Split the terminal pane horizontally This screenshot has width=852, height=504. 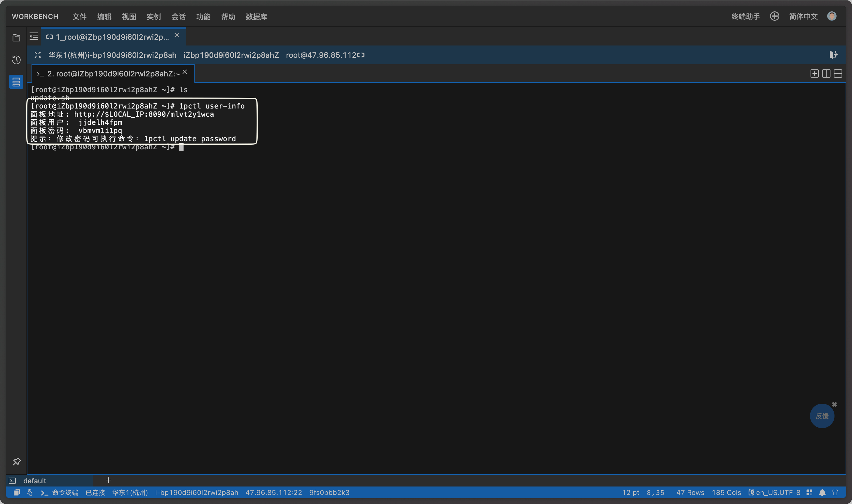click(x=838, y=74)
